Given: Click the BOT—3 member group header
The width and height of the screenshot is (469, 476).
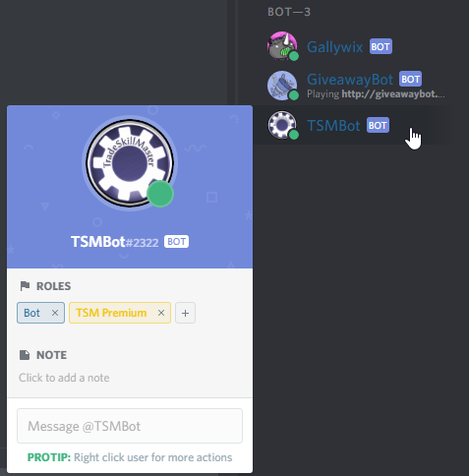Looking at the screenshot, I should point(289,12).
